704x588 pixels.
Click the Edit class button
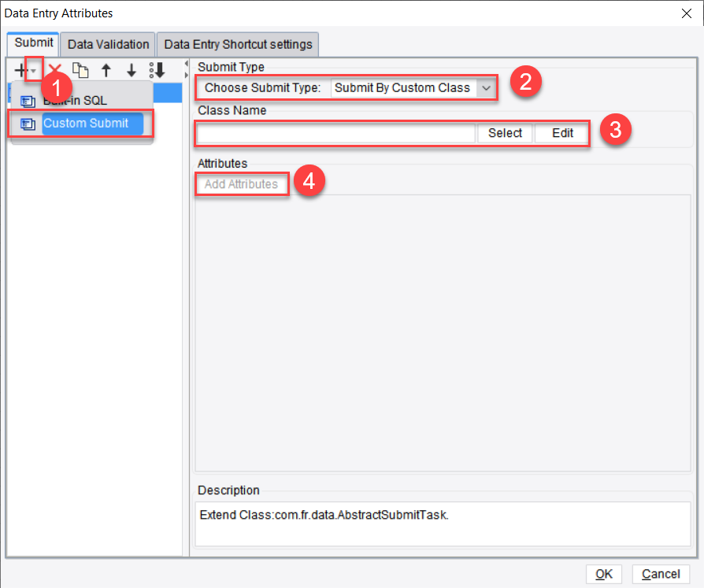pos(562,133)
